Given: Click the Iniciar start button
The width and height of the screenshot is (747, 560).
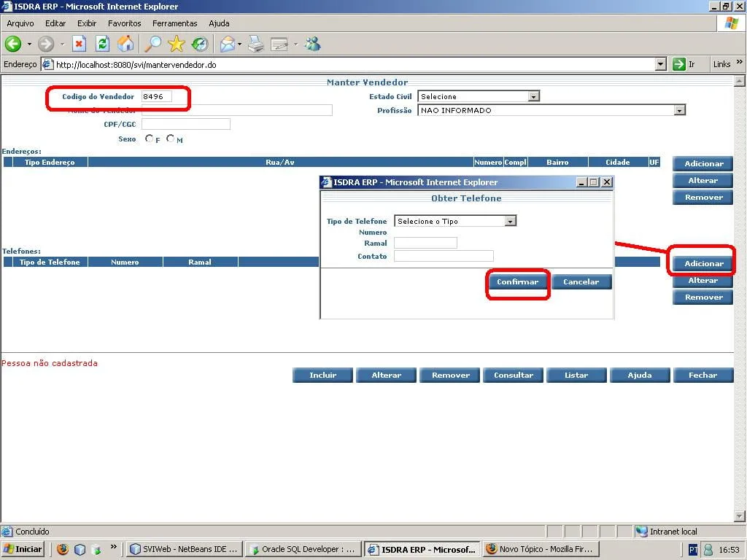Looking at the screenshot, I should [x=23, y=549].
